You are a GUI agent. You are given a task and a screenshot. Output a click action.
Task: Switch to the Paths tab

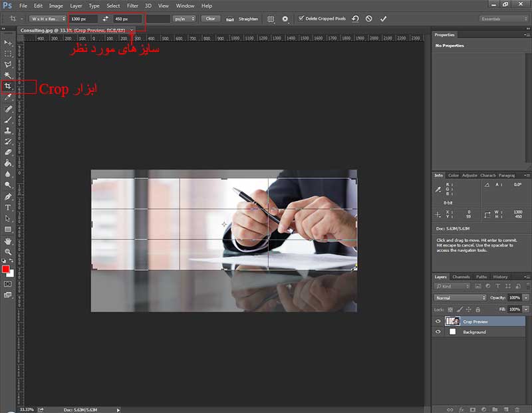[481, 277]
